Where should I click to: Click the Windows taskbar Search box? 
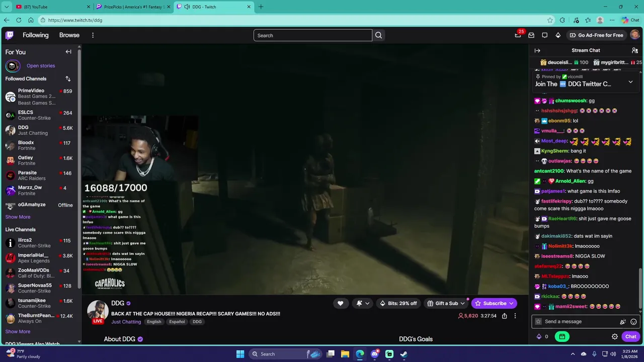pos(285,354)
